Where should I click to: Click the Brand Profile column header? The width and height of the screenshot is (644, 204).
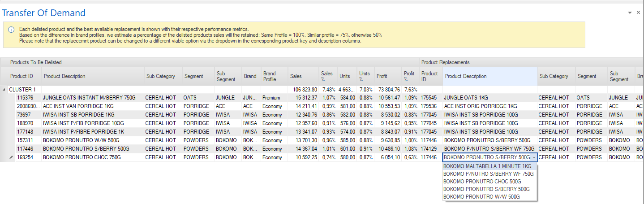coord(274,76)
